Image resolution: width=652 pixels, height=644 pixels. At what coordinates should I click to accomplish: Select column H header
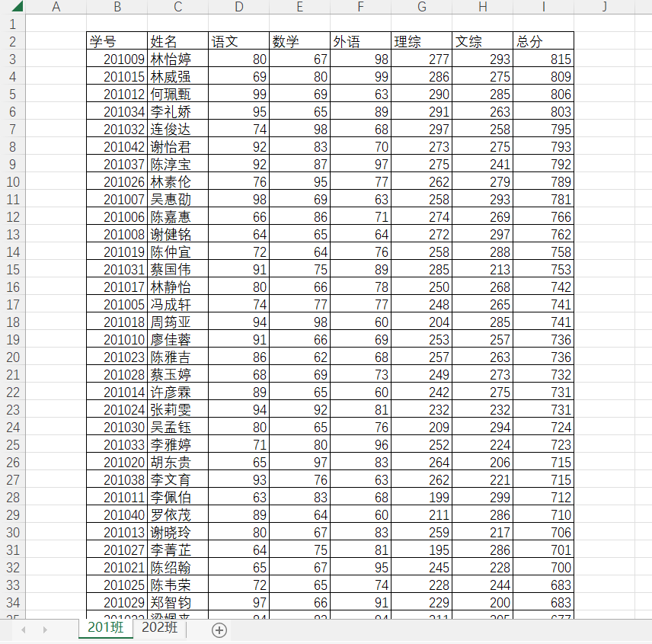482,7
